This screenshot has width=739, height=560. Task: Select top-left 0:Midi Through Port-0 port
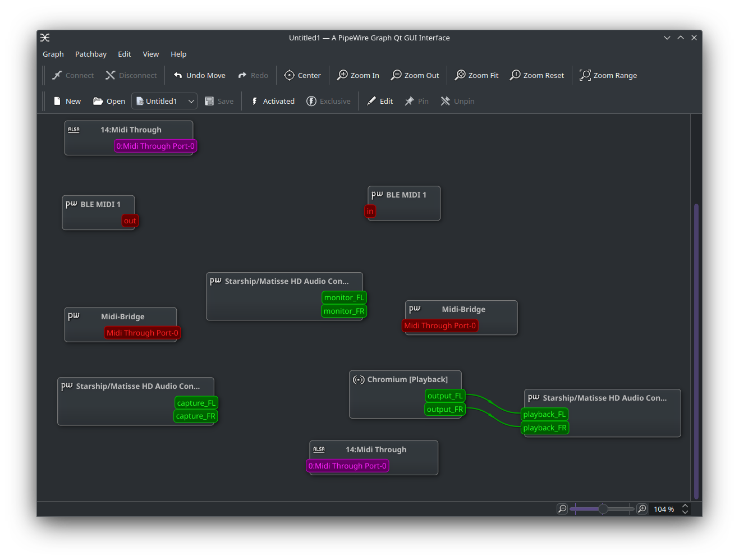pyautogui.click(x=155, y=146)
